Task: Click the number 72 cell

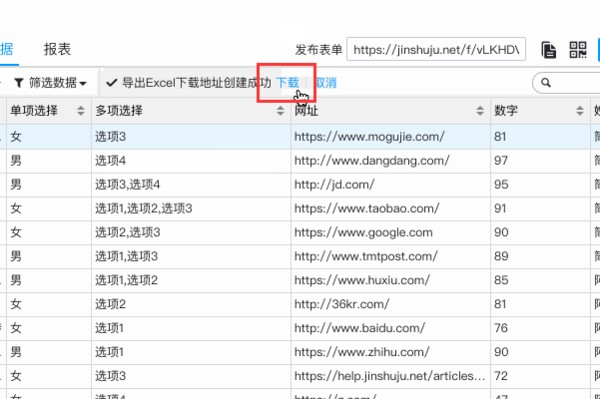Action: pyautogui.click(x=540, y=376)
